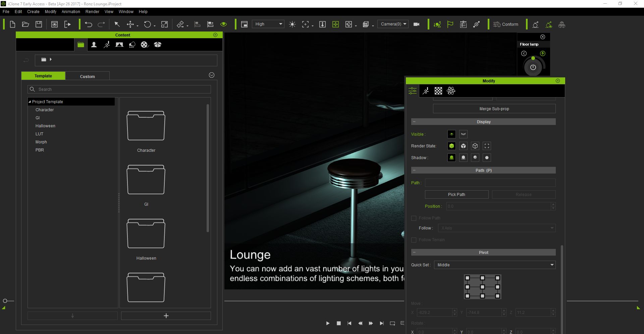Image resolution: width=644 pixels, height=334 pixels.
Task: Open the High quality dropdown
Action: click(x=268, y=24)
